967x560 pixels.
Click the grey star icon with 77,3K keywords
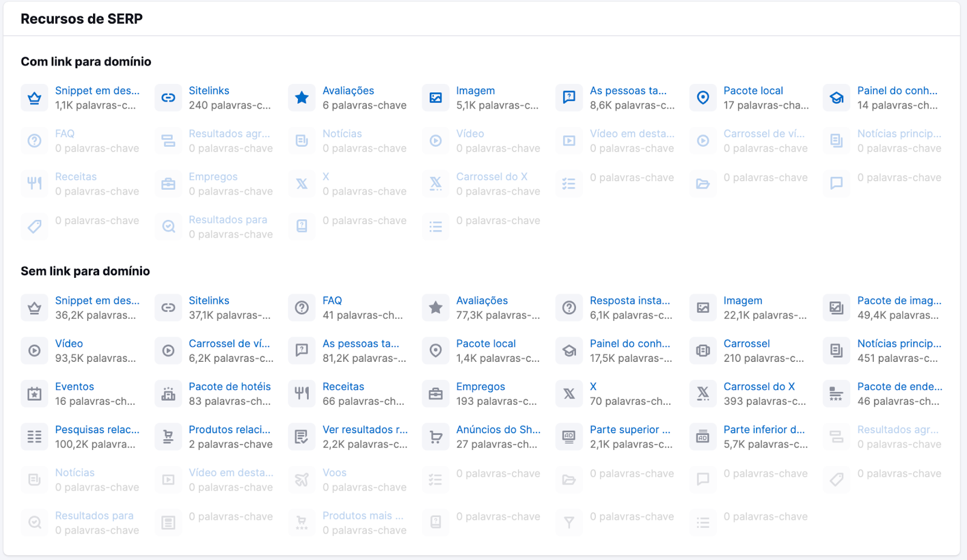coord(436,308)
